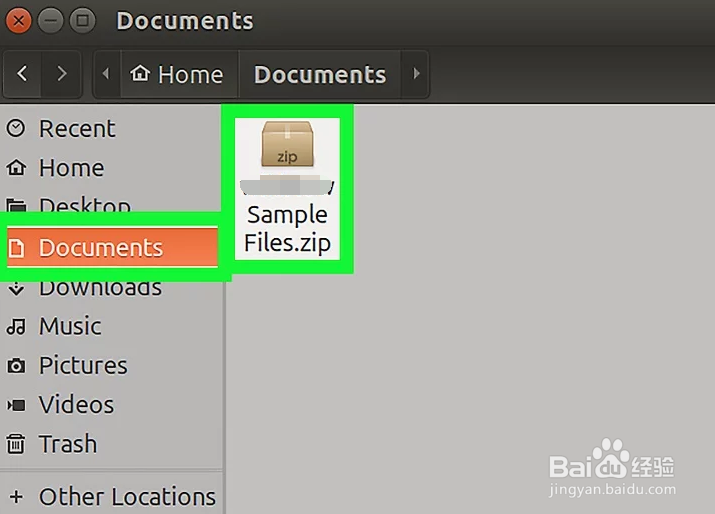Go back with the left arrow button

(x=23, y=74)
